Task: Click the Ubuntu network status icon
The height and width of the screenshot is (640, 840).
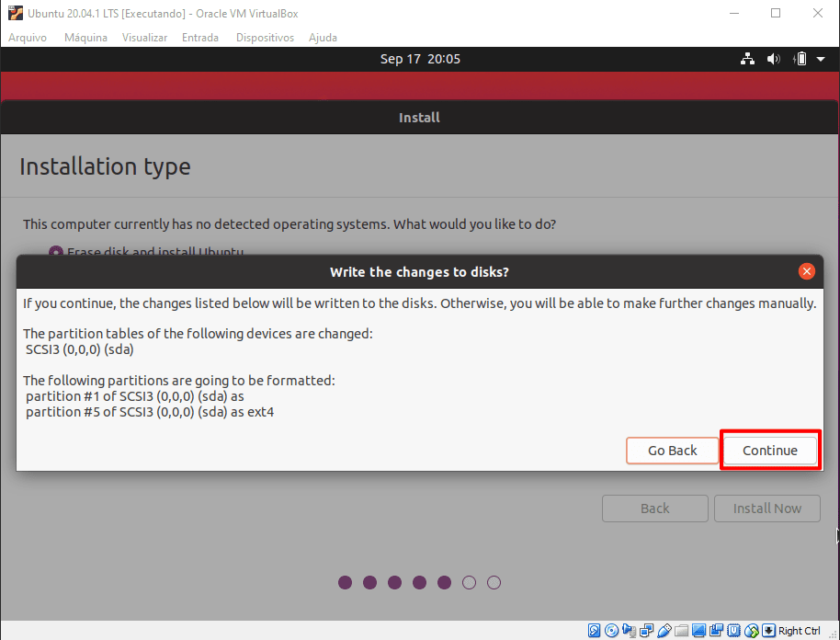Action: [x=747, y=59]
